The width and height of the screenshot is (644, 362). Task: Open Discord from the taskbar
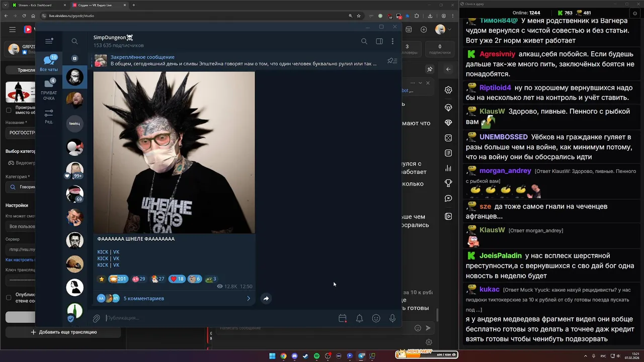[294, 356]
